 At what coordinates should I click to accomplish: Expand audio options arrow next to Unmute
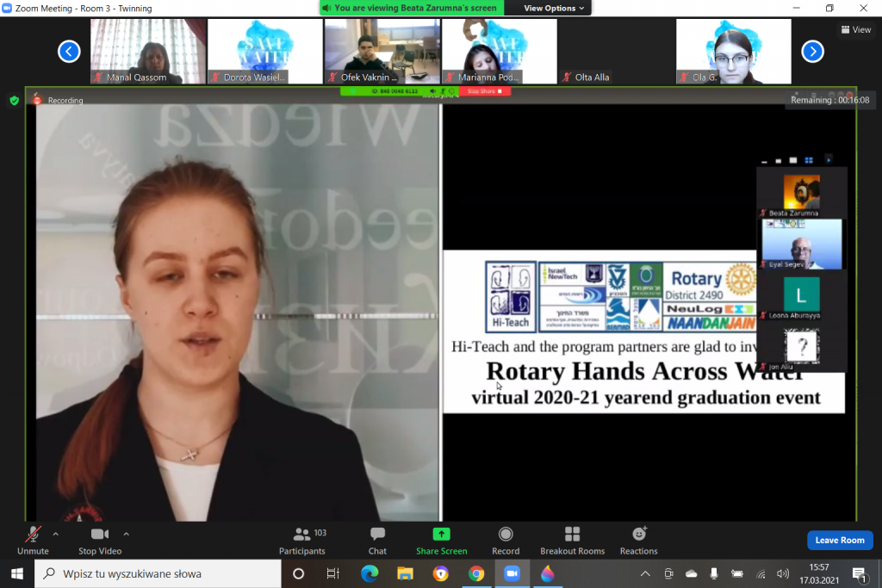[56, 534]
